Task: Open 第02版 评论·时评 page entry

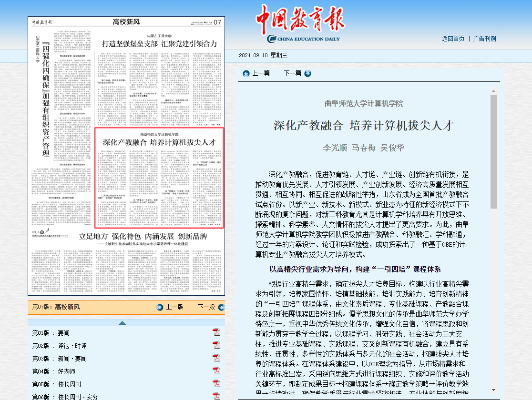Action: click(59, 346)
